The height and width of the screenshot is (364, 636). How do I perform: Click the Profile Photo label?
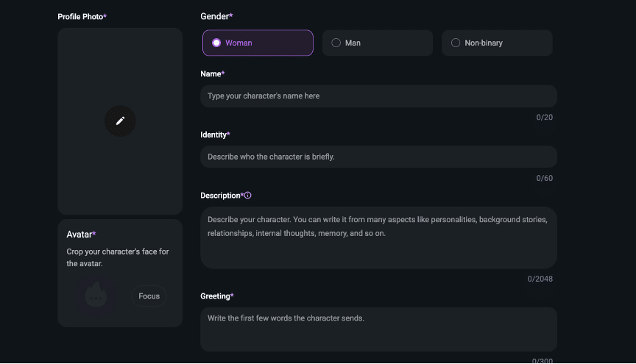(82, 16)
